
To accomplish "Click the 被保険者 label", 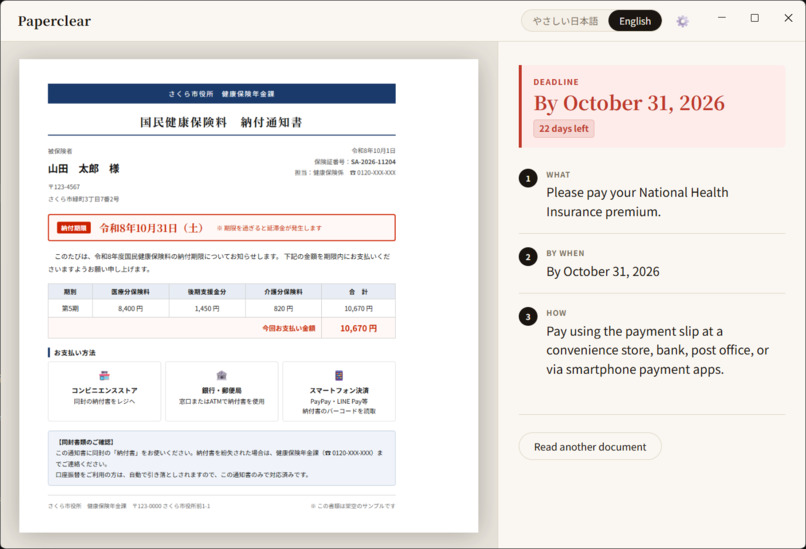I will tap(60, 151).
